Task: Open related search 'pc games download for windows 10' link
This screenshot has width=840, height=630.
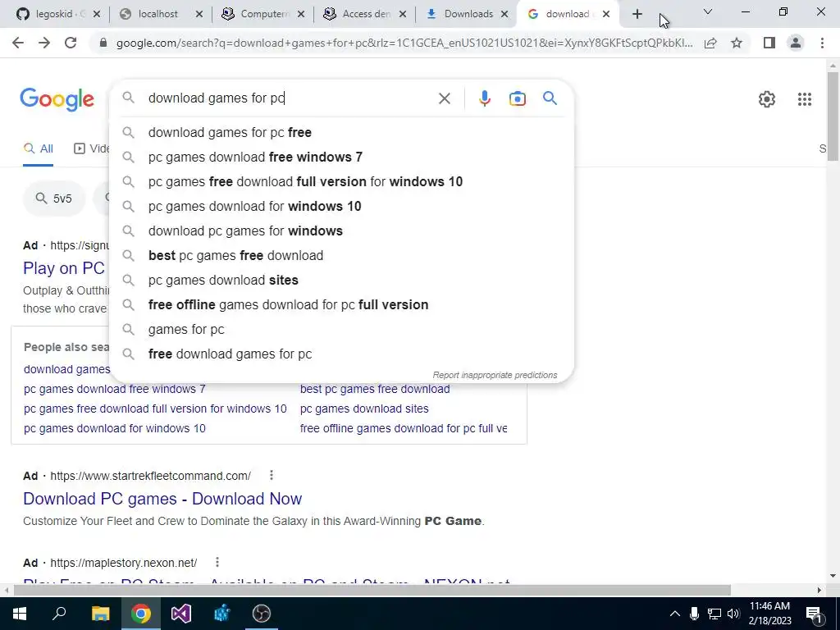Action: point(115,428)
